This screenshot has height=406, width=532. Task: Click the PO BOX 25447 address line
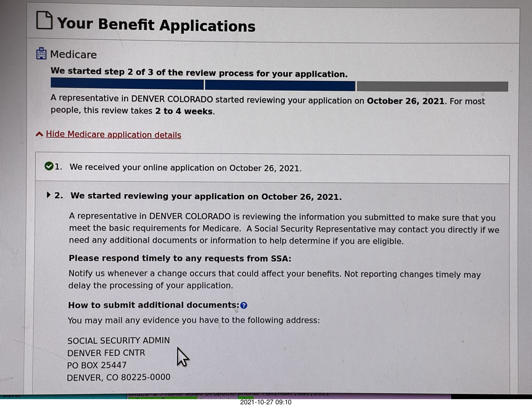(97, 365)
